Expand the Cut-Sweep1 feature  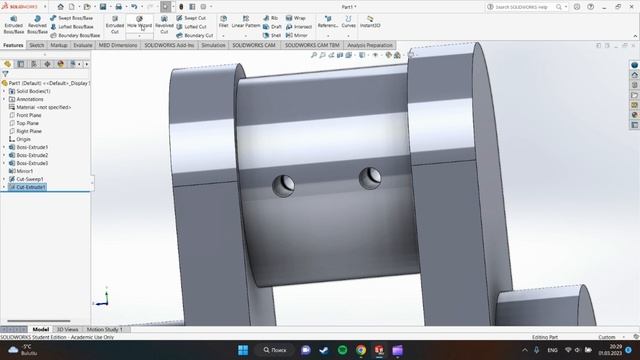(x=4, y=179)
